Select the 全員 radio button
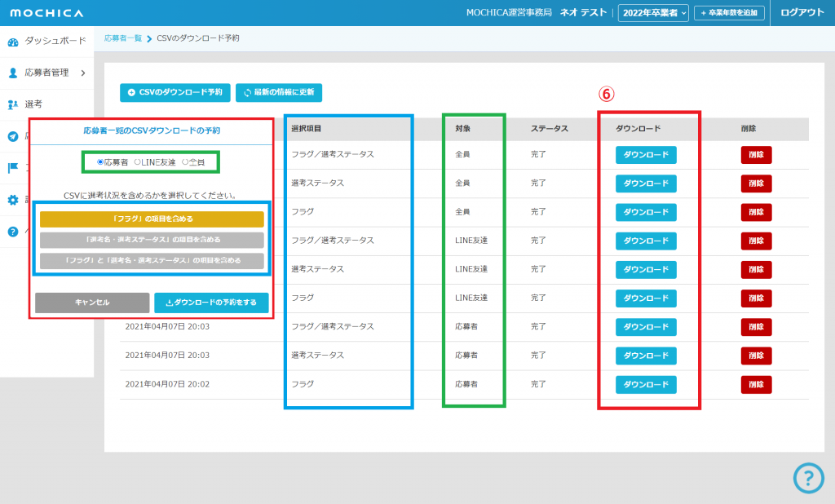Image resolution: width=835 pixels, height=504 pixels. coord(184,162)
